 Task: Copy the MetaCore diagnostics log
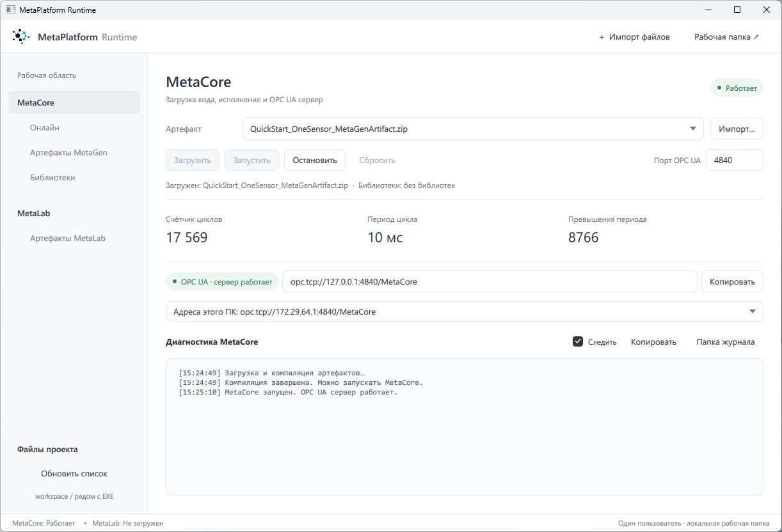pyautogui.click(x=653, y=341)
